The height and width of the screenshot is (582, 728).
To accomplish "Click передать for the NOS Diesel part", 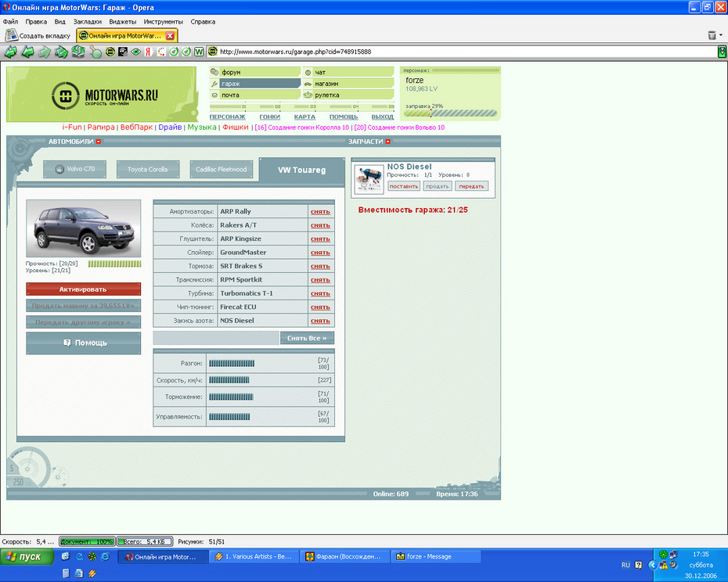I will pos(472,186).
